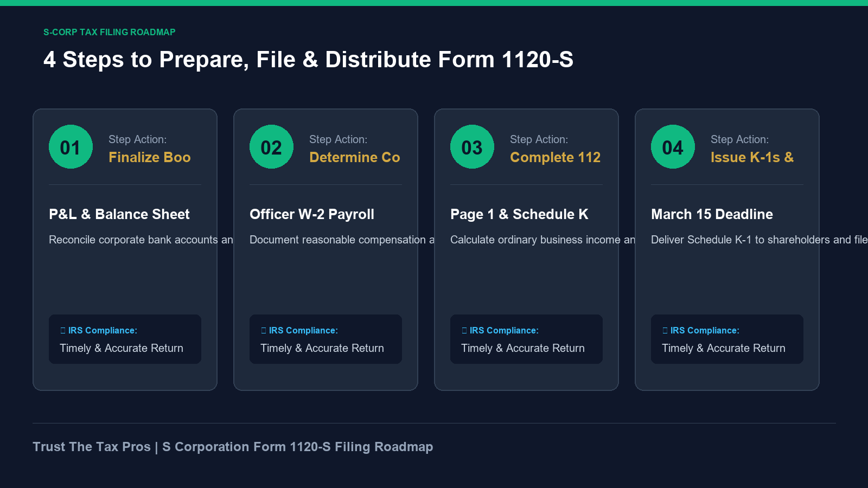Screen dimensions: 868x488
Task: Click the green 04 step badge
Action: click(673, 147)
